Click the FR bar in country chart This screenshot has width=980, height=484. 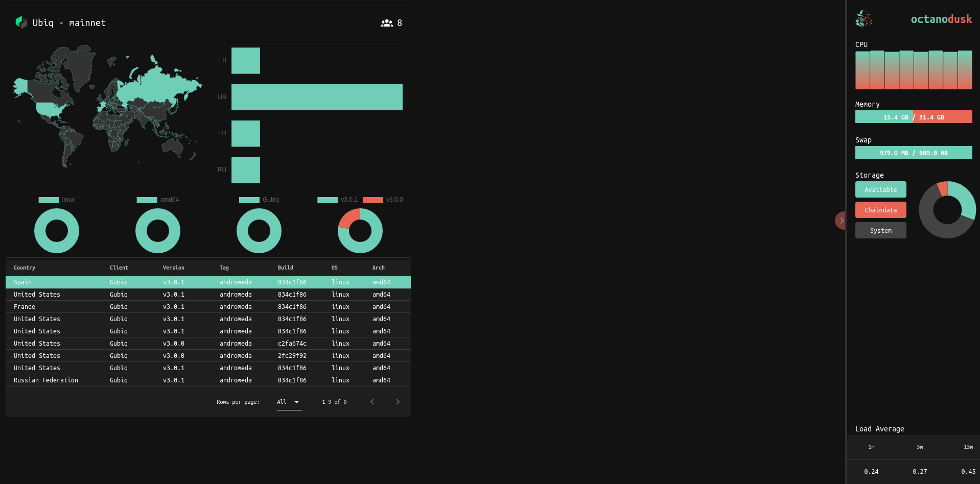246,133
